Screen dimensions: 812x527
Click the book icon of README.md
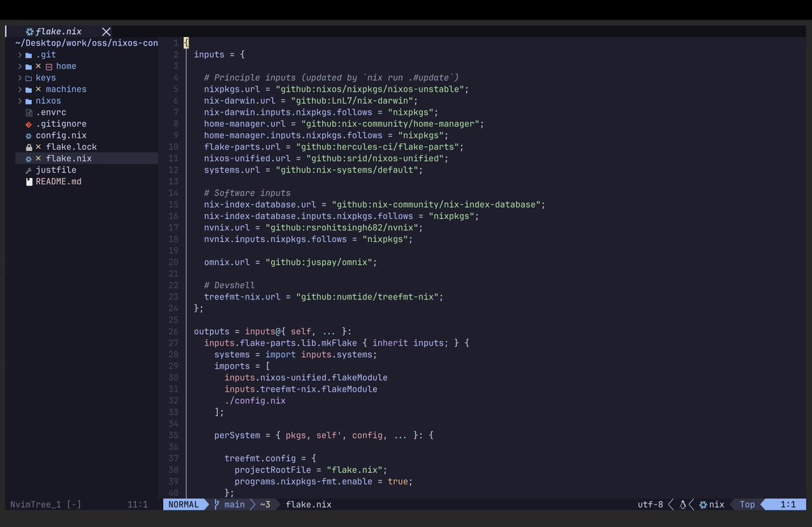point(28,181)
